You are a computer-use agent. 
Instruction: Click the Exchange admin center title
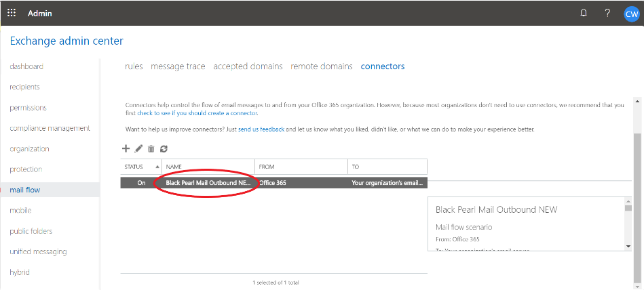pos(66,41)
